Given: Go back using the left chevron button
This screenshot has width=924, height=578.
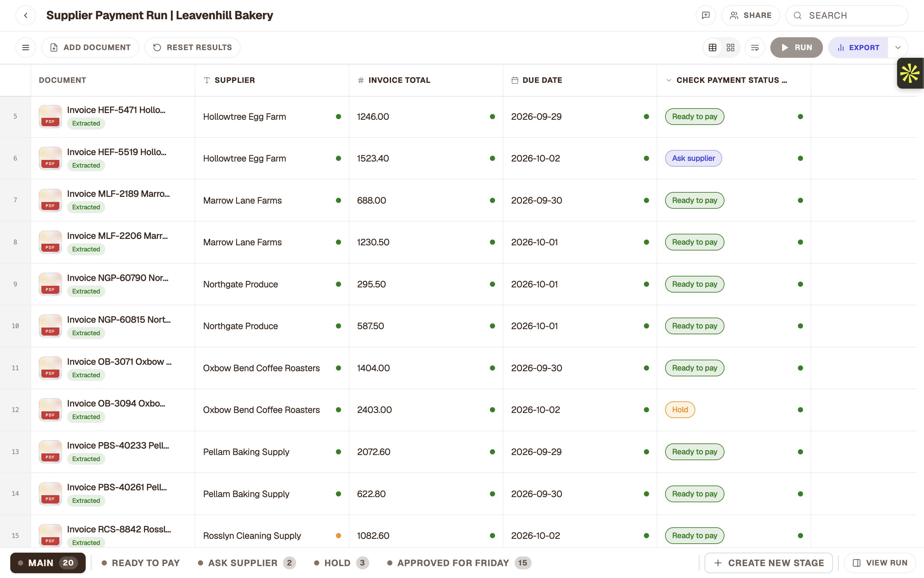Looking at the screenshot, I should click(26, 15).
